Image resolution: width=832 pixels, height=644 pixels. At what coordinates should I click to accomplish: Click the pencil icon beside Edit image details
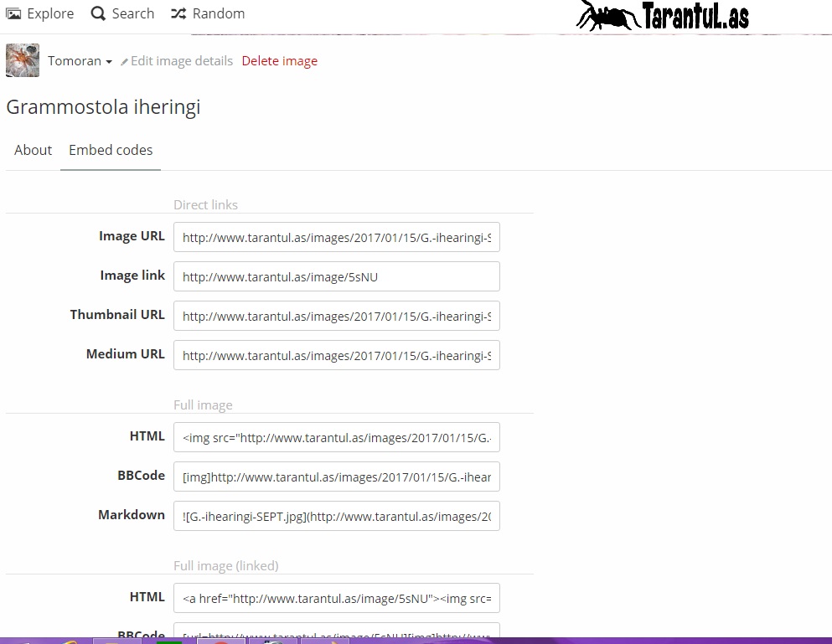coord(125,62)
